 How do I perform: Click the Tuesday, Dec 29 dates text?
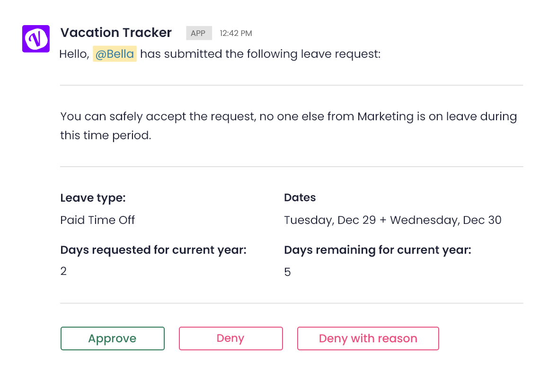point(330,220)
